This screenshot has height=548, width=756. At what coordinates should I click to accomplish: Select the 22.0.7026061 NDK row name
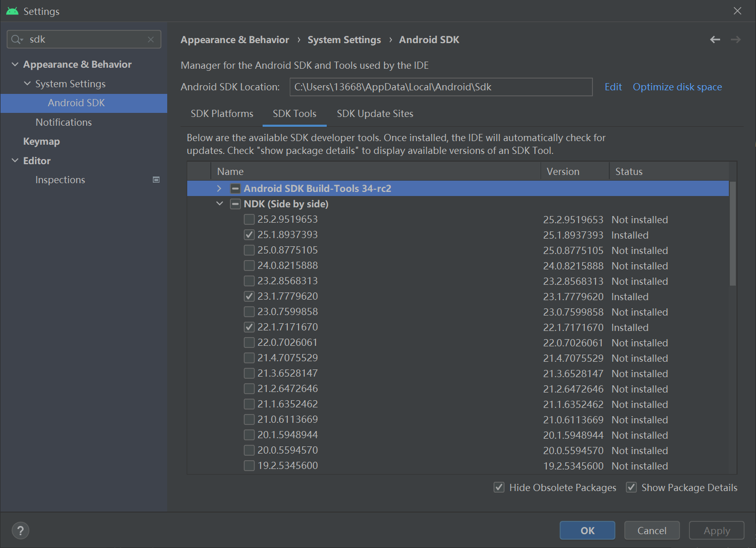pos(287,342)
